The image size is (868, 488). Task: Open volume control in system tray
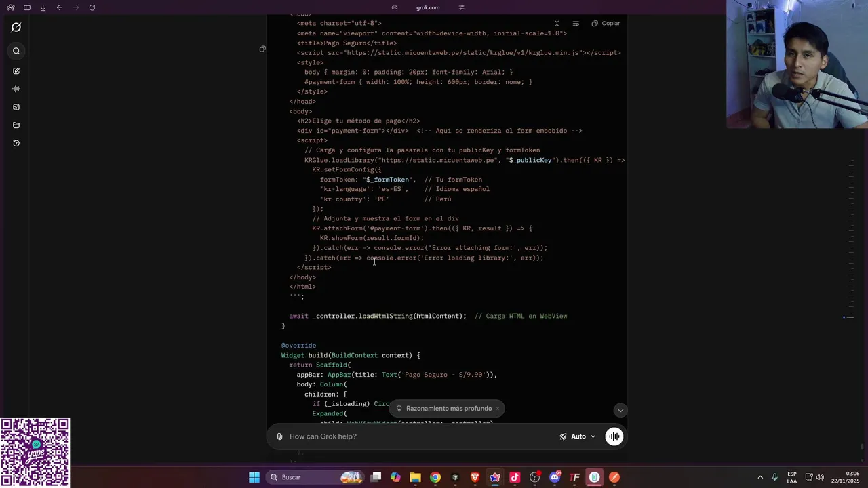pos(820,477)
